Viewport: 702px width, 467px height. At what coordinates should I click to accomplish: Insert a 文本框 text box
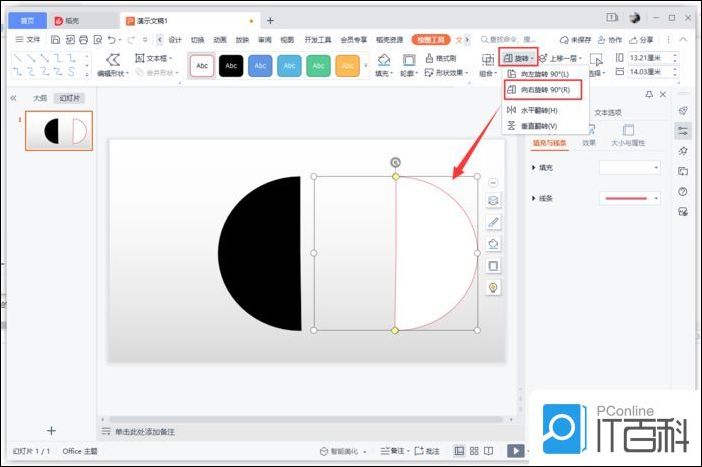(x=153, y=58)
